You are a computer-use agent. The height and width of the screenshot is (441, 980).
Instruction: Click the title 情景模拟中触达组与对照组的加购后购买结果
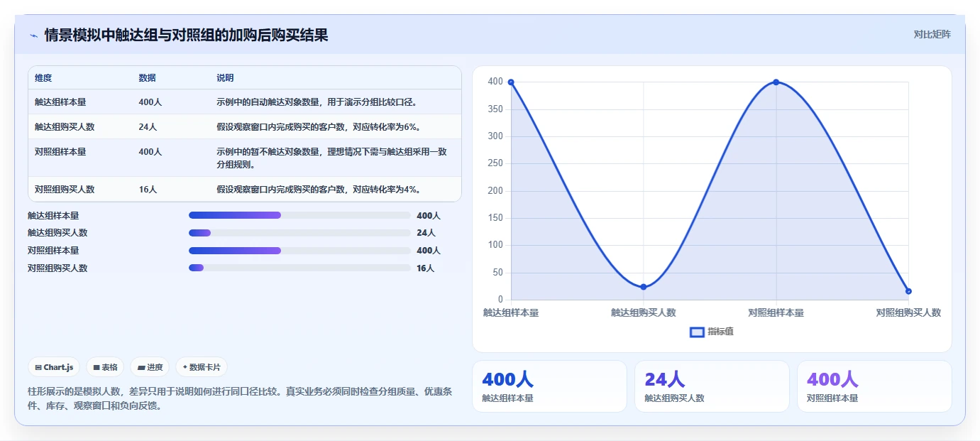186,36
